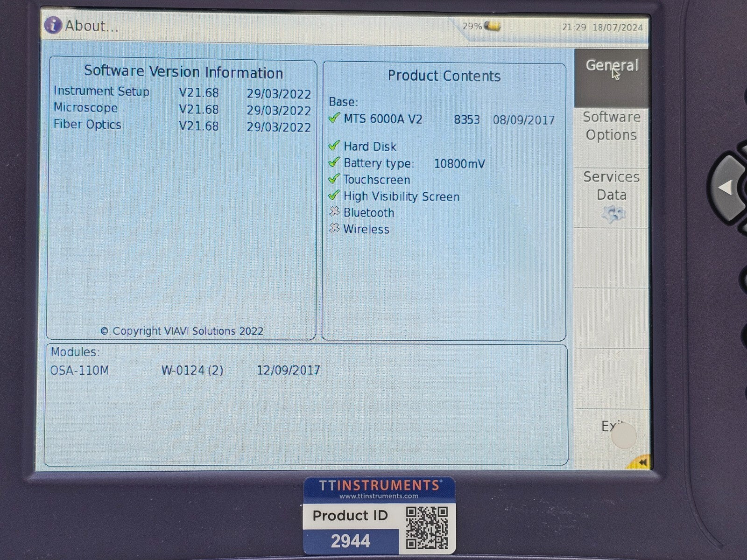Click the gear icon under Services Data
The height and width of the screenshot is (560, 747).
[x=613, y=214]
